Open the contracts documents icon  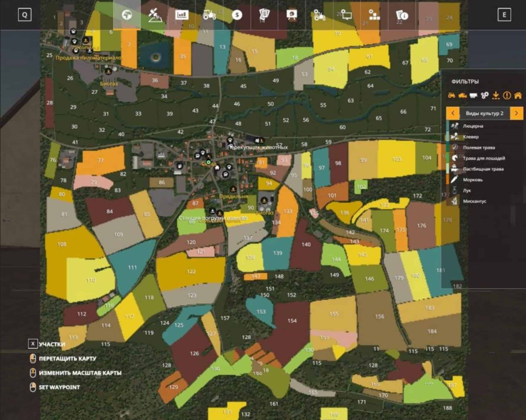point(264,15)
